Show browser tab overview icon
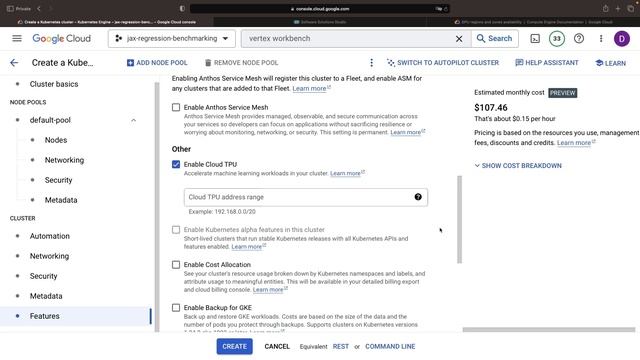The image size is (640, 360). (x=631, y=9)
